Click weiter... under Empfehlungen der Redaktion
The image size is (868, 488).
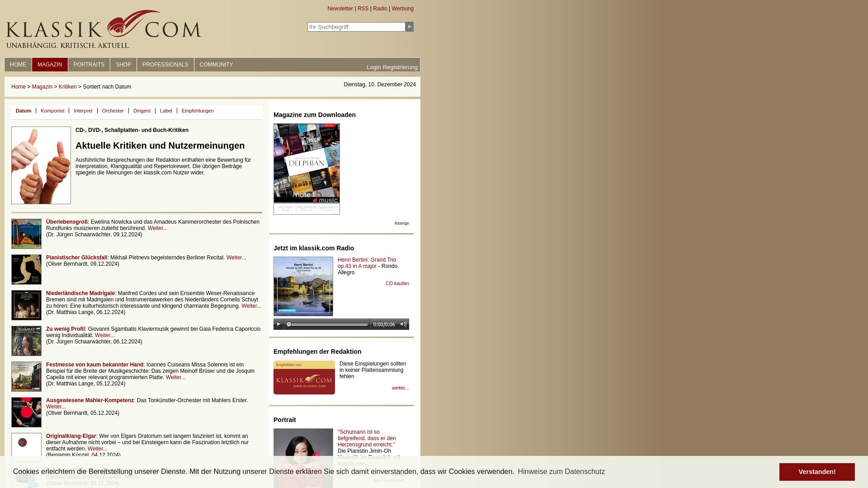click(x=401, y=388)
